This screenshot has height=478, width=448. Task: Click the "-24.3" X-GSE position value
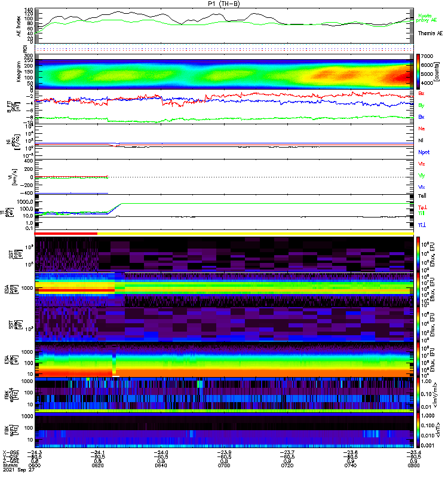[x=35, y=452]
